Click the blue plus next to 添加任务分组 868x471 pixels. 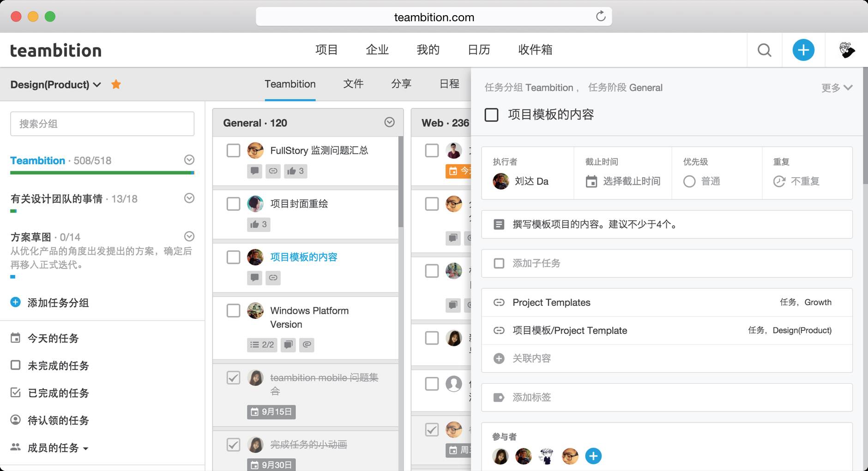coord(15,302)
